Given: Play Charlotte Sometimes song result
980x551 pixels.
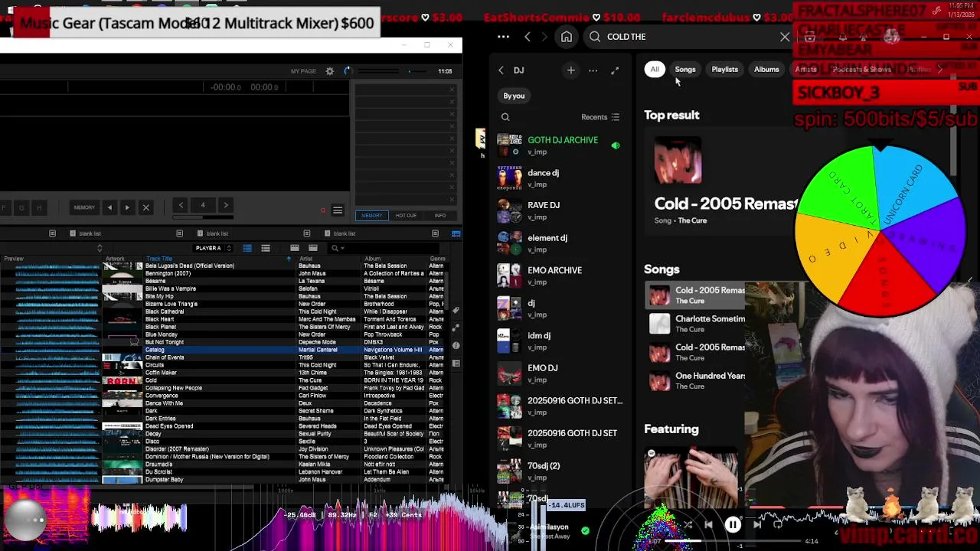Looking at the screenshot, I should point(695,324).
